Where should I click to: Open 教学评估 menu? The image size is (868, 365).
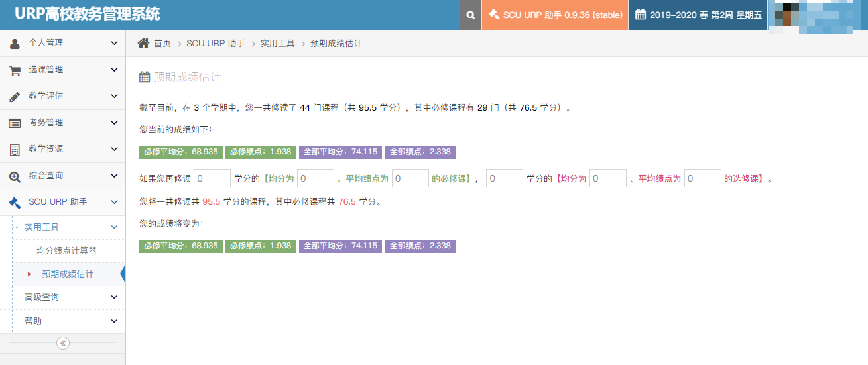62,96
